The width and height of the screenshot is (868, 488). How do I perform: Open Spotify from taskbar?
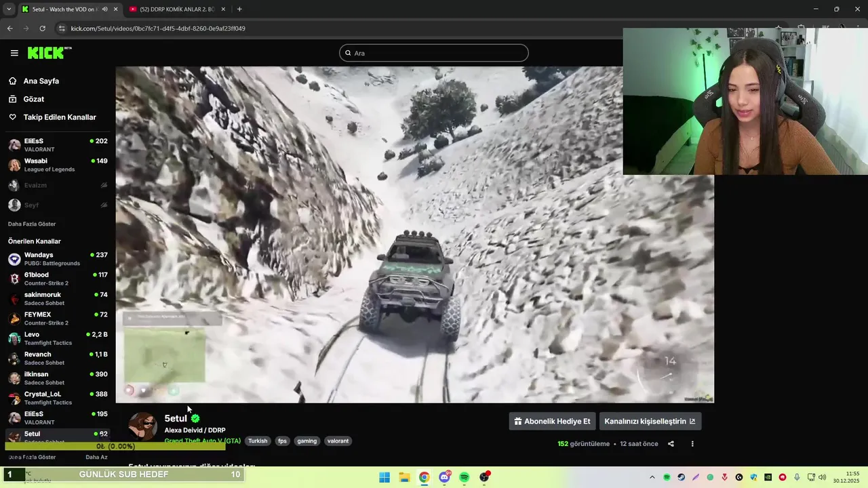coord(464,477)
